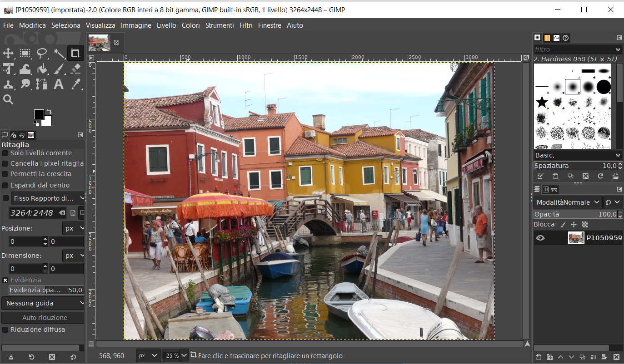Open the Seleziona menu
The image size is (624, 364).
pos(66,25)
